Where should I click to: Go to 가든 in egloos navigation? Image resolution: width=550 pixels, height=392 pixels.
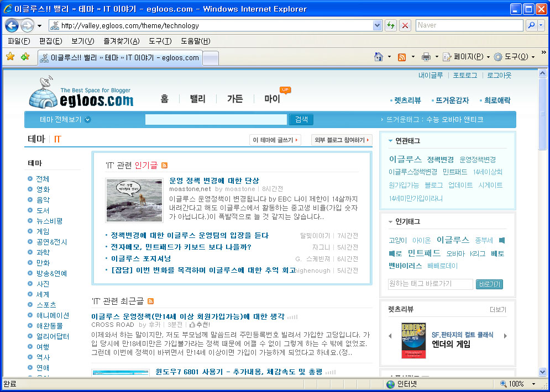coord(235,99)
